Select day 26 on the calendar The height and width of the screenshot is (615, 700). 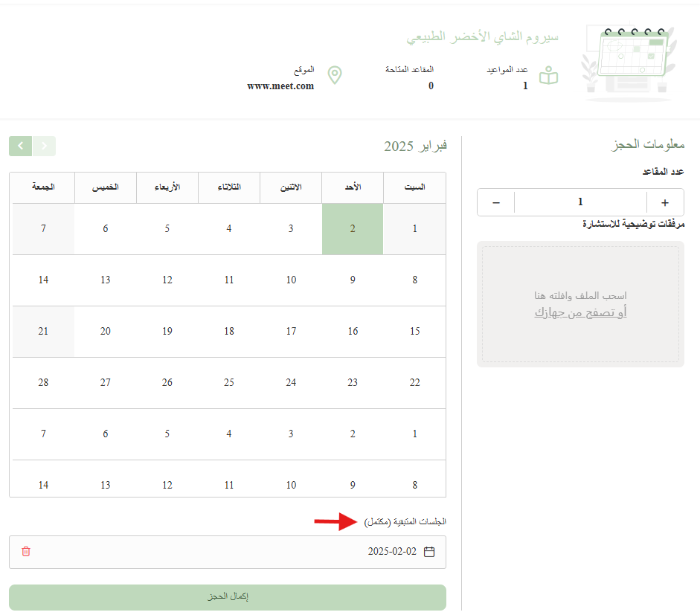(x=167, y=383)
